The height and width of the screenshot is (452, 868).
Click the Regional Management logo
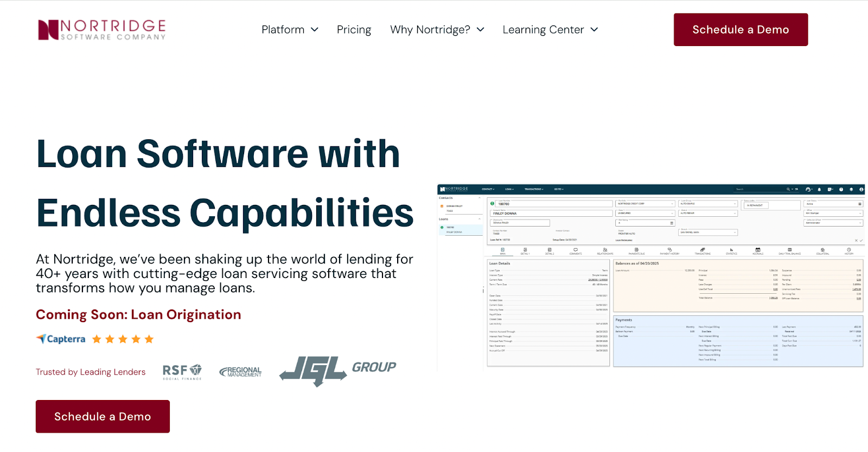[240, 372]
